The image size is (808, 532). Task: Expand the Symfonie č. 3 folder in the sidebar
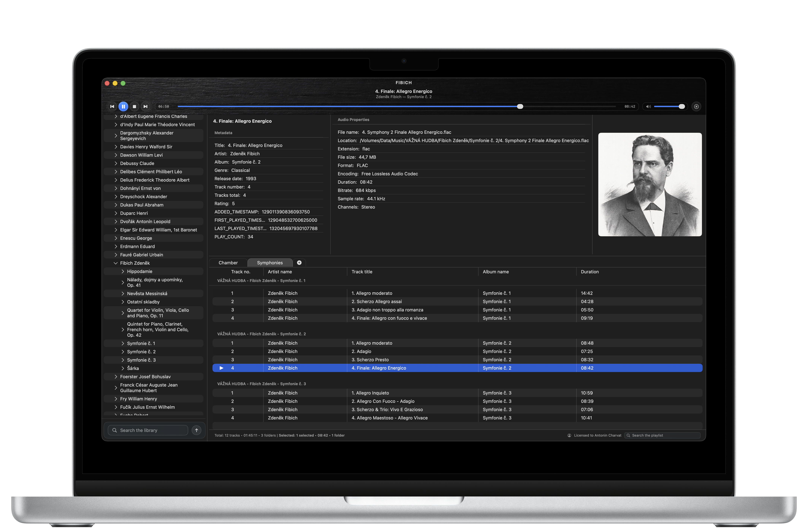pos(123,360)
